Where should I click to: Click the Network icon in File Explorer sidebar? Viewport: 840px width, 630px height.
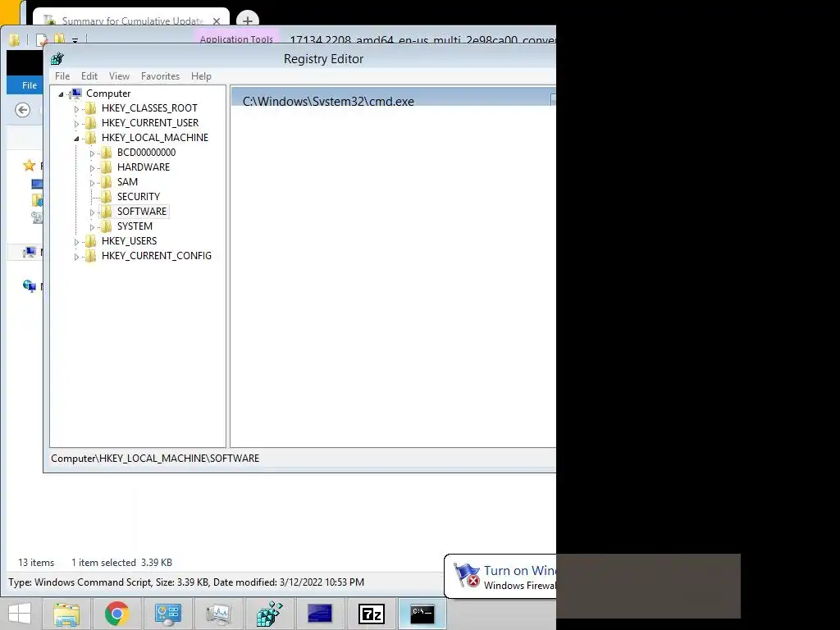point(29,286)
